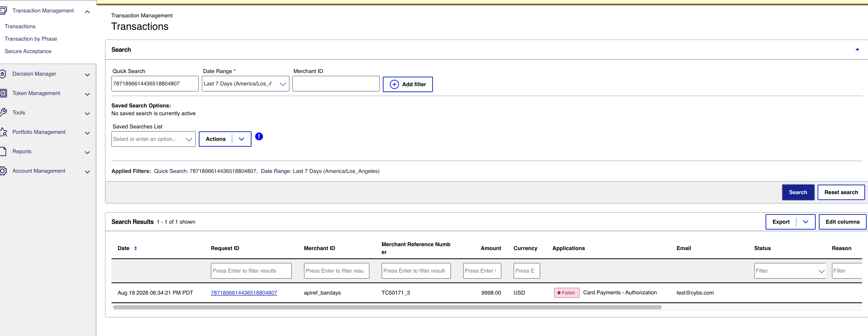This screenshot has height=336, width=868.
Task: Expand Decision Manager chevron
Action: click(87, 75)
